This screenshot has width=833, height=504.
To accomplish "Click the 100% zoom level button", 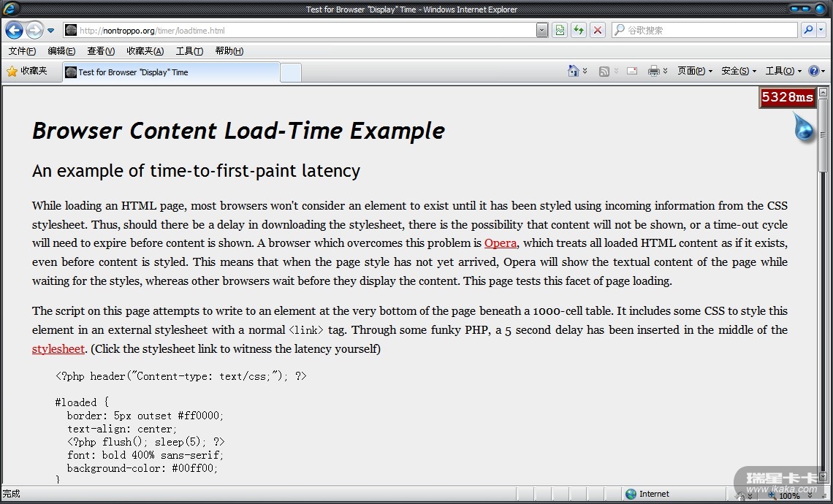I will (788, 495).
